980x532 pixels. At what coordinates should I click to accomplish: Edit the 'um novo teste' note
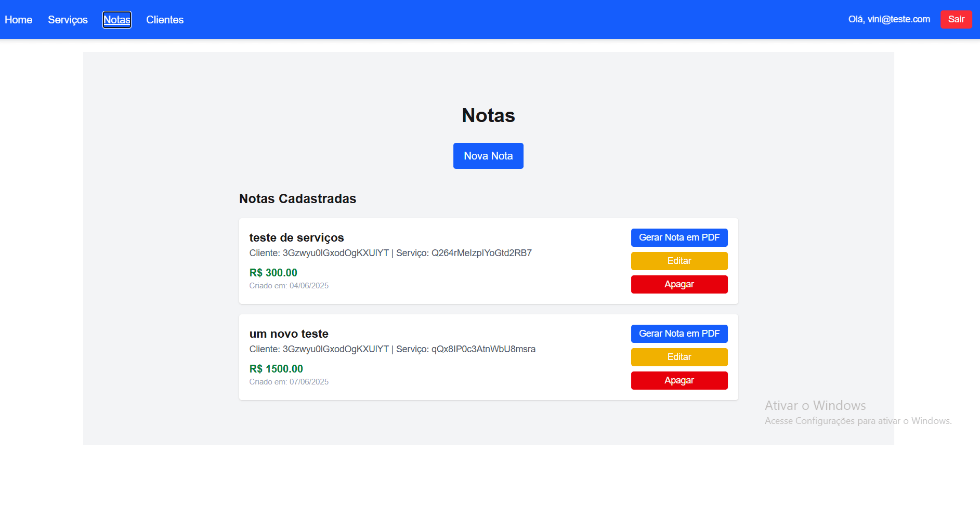coord(679,357)
